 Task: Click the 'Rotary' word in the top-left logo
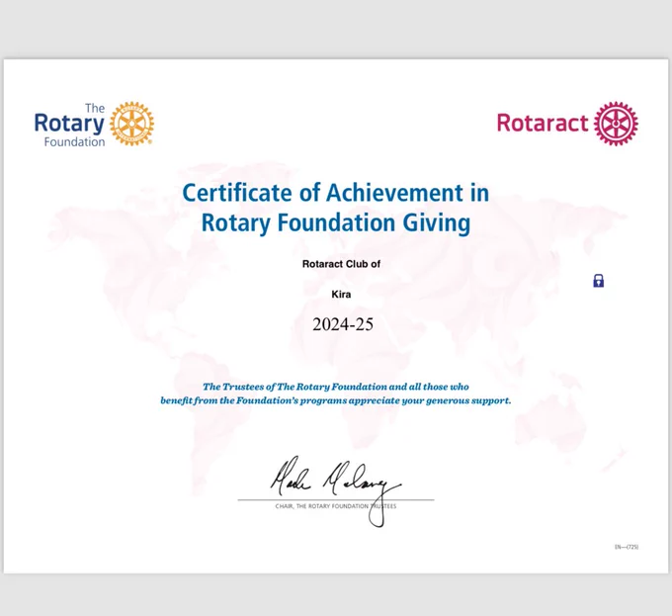tap(69, 124)
